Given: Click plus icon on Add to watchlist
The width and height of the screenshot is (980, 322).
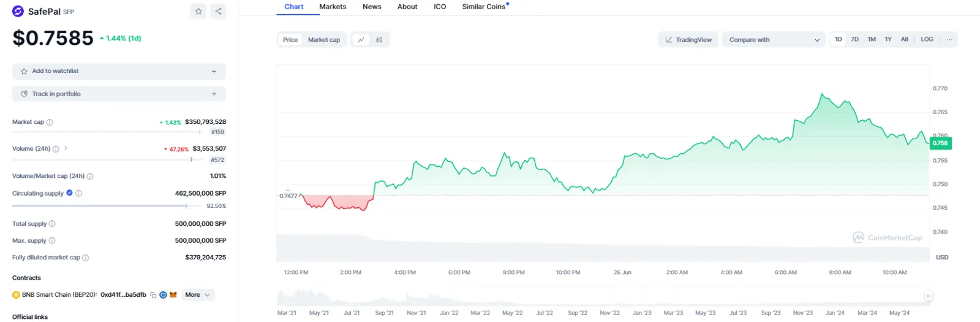Looking at the screenshot, I should [x=214, y=71].
